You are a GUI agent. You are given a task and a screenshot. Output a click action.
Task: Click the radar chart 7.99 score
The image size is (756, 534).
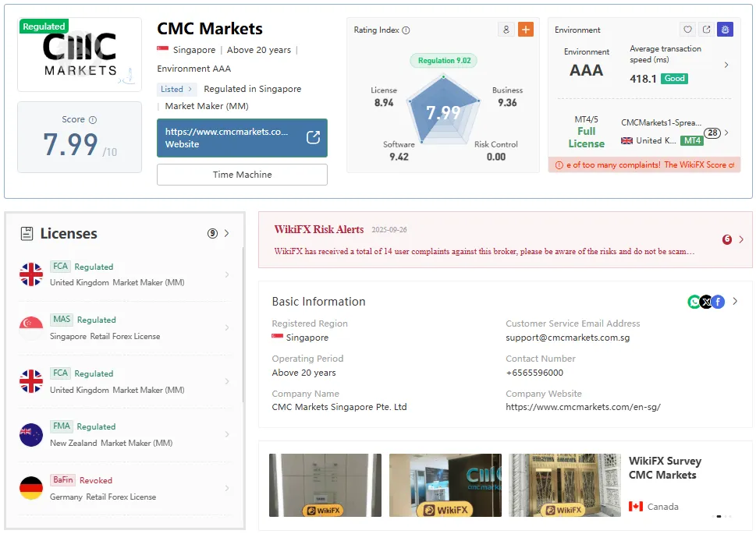click(x=443, y=113)
